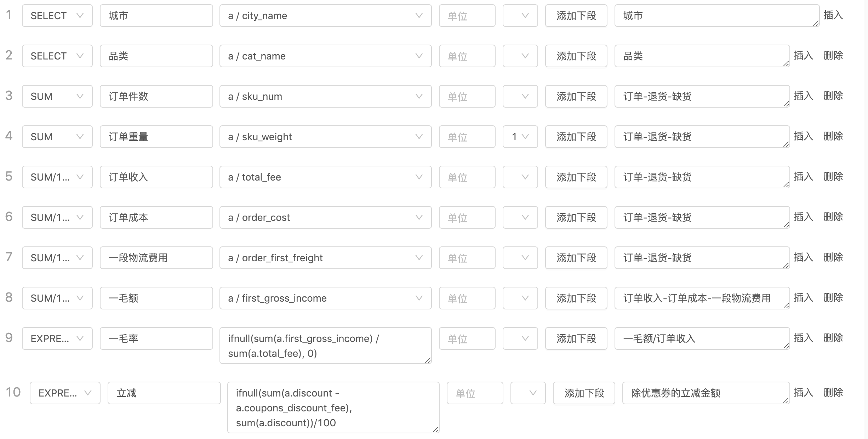Open the decimal dropdown showing 1 in row 4
Screen dimensions: 868x439
pos(520,137)
